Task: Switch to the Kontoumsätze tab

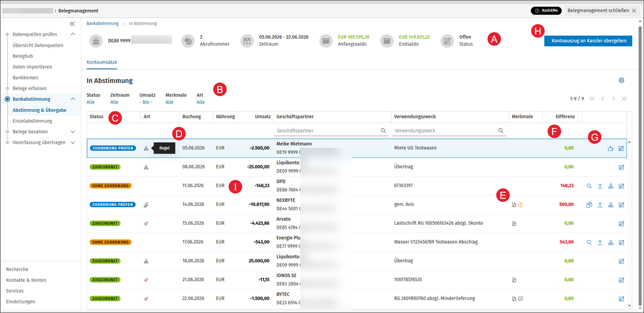Action: click(102, 63)
